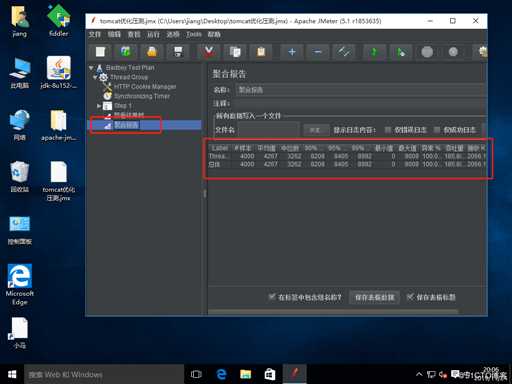Select the 回收站 recycle bin icon
Image resolution: width=512 pixels, height=384 pixels.
click(x=20, y=177)
